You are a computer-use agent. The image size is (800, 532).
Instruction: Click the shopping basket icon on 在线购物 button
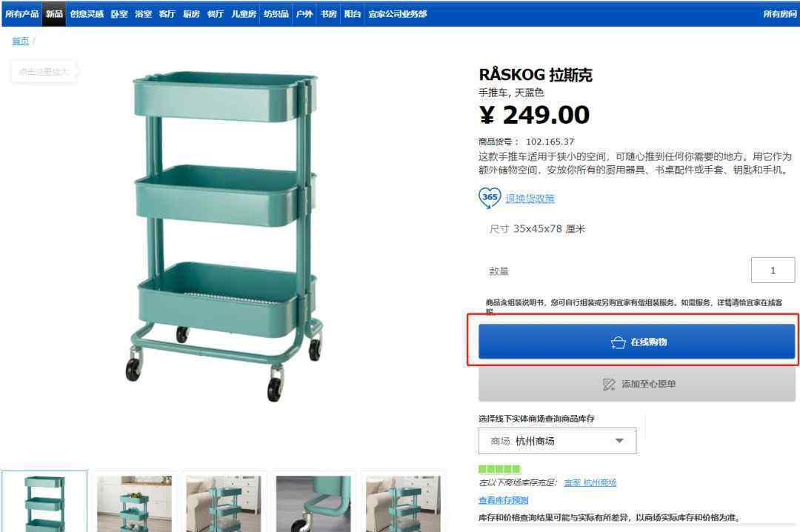pos(618,342)
